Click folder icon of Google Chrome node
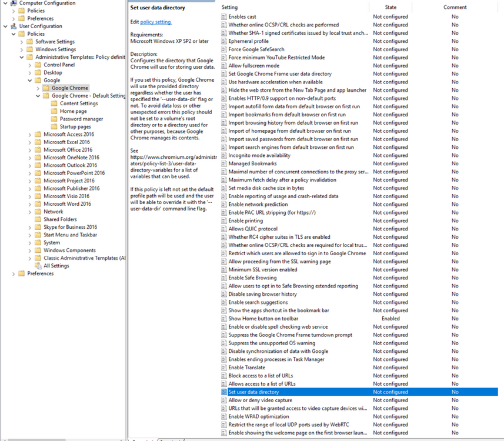The image size is (504, 441). 46,88
